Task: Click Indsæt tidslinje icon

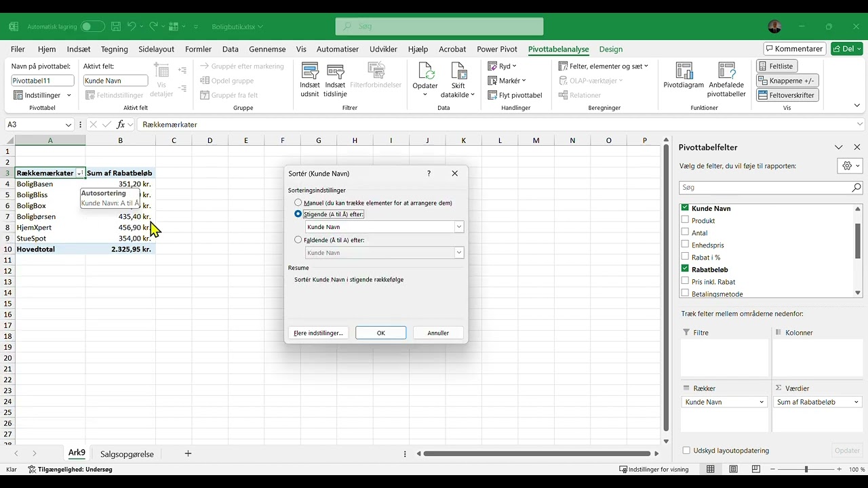Action: 335,71
